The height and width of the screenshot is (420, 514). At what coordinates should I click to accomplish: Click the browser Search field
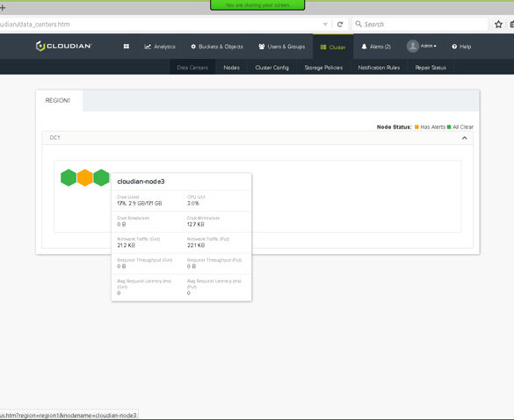coord(421,25)
